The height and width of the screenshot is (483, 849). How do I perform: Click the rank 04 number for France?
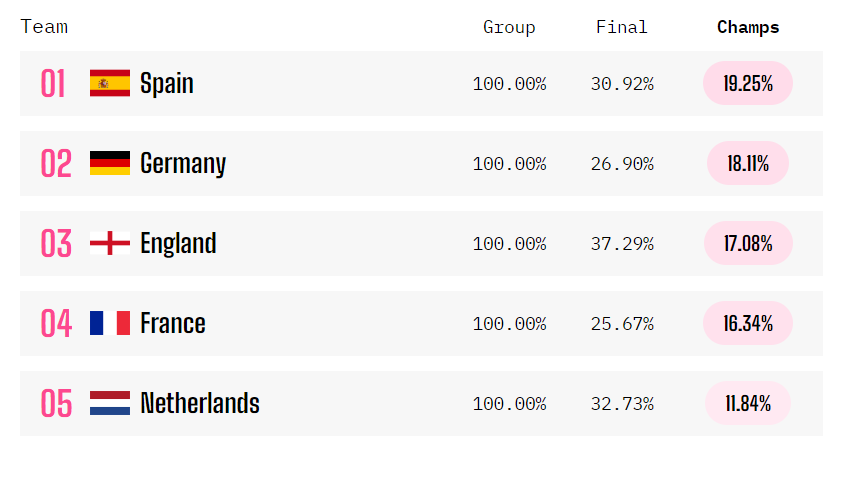pos(56,323)
